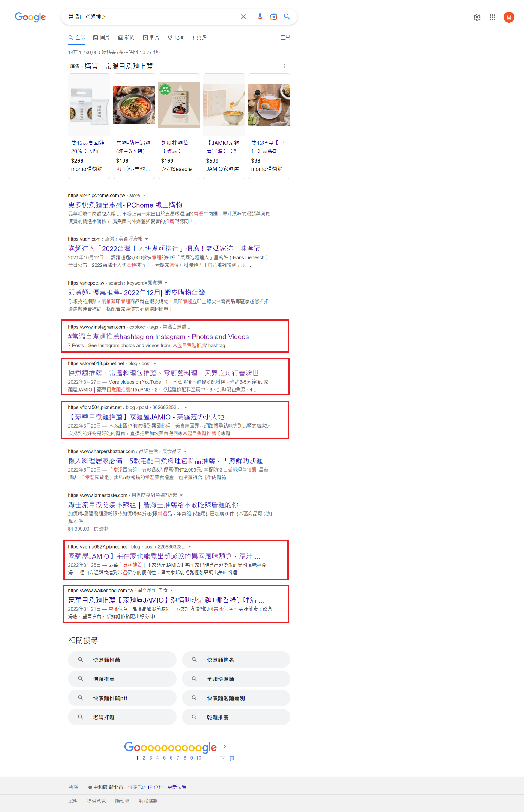524x812 pixels.
Task: Open the 麻醬乾麵 $36 product image
Action: (269, 105)
